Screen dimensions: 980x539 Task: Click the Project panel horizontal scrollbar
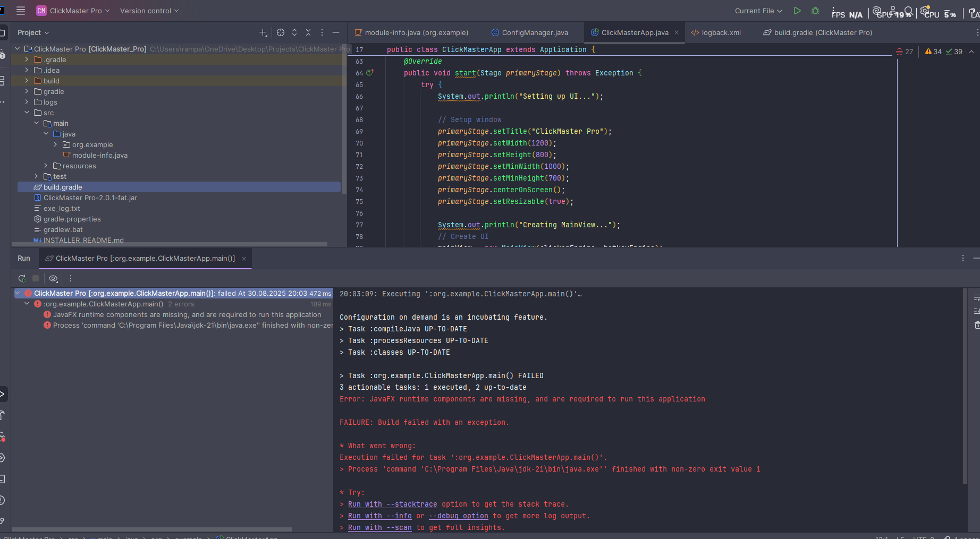click(169, 244)
